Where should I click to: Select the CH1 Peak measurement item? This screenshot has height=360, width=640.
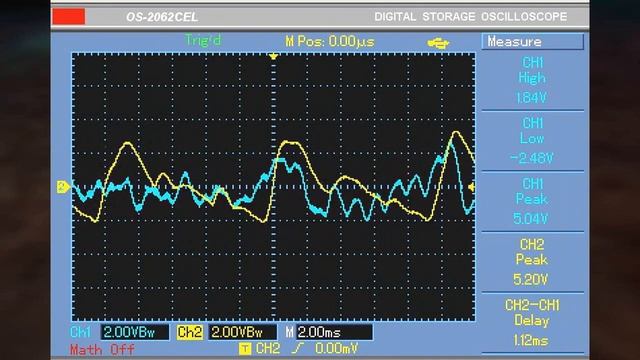(533, 201)
